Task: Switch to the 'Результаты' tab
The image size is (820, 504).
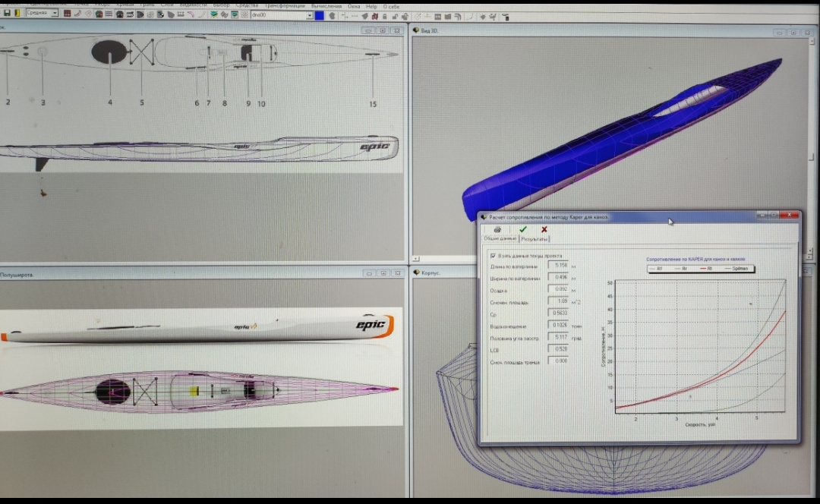Action: (535, 239)
